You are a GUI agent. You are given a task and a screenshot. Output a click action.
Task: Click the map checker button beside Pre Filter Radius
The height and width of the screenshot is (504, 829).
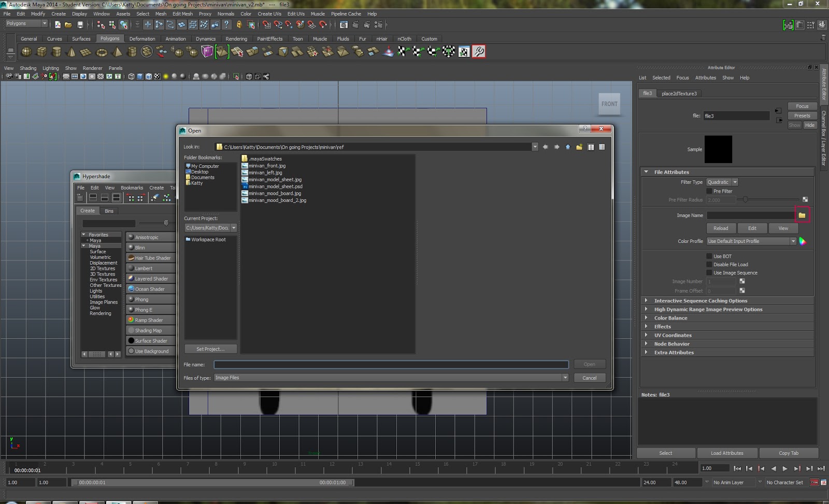pos(805,199)
